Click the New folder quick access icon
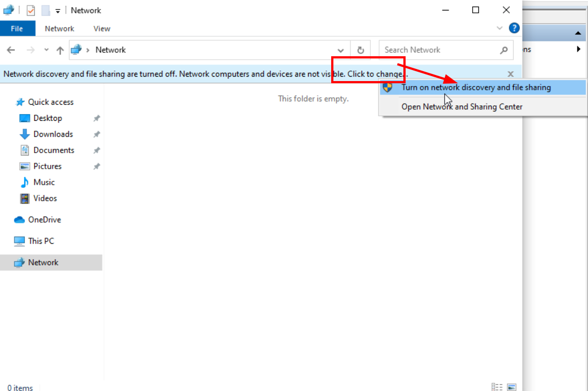 pos(46,10)
